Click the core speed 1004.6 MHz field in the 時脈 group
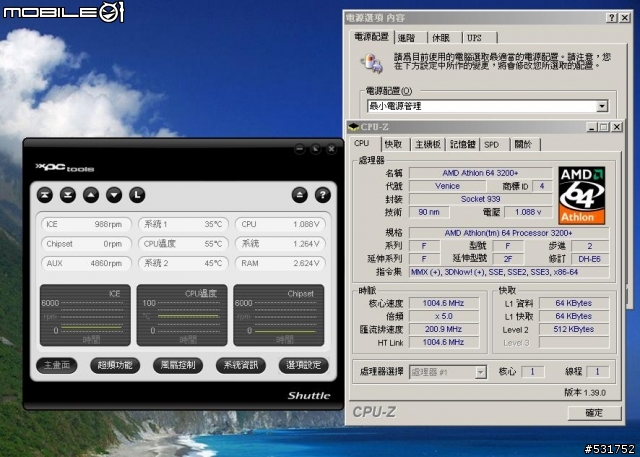The height and width of the screenshot is (457, 640). [444, 303]
